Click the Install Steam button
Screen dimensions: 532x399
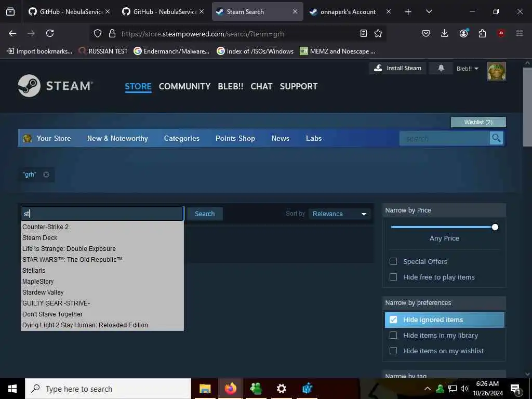point(397,68)
